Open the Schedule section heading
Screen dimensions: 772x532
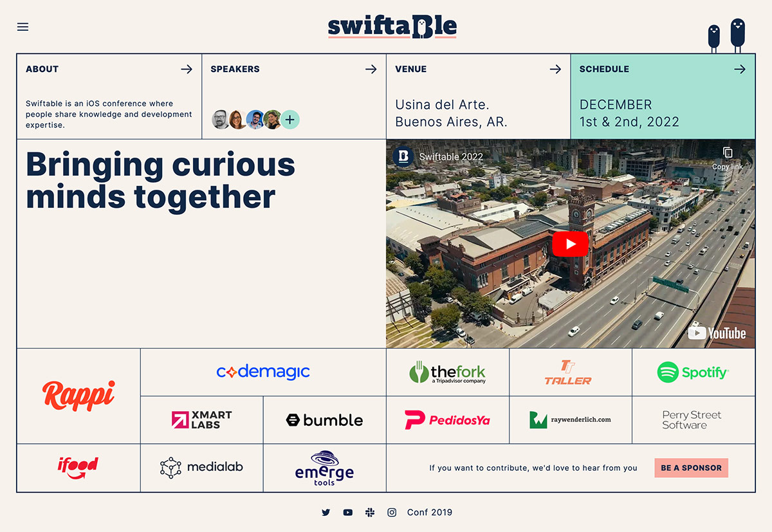[x=604, y=69]
